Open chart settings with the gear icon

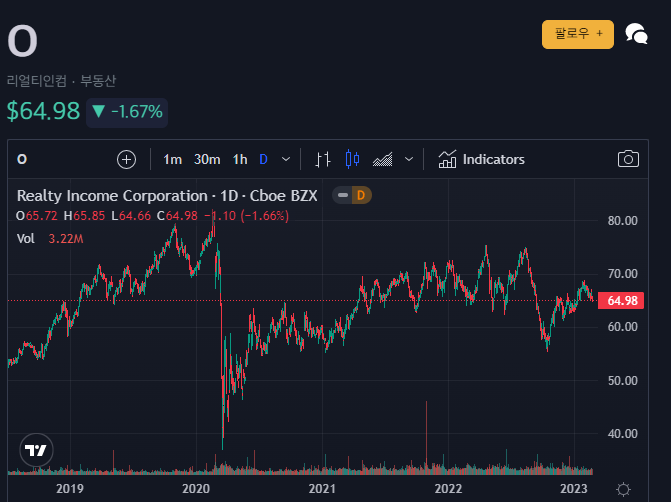[x=623, y=489]
